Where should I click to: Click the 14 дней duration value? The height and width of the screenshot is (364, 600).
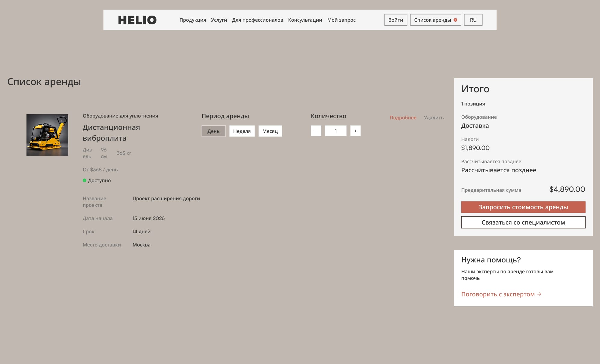141,231
